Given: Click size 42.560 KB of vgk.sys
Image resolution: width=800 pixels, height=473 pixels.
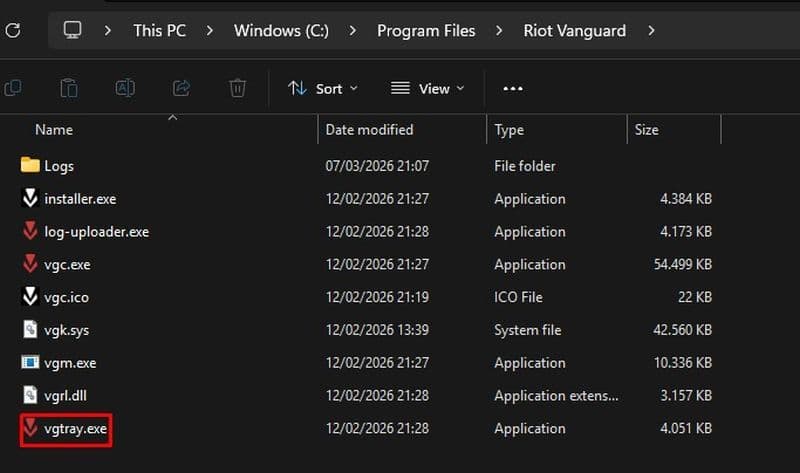Looking at the screenshot, I should pyautogui.click(x=683, y=330).
